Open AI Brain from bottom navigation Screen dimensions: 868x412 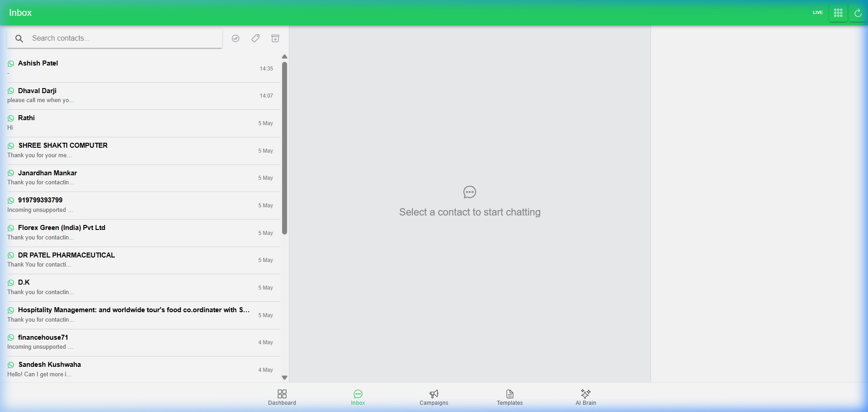[586, 398]
